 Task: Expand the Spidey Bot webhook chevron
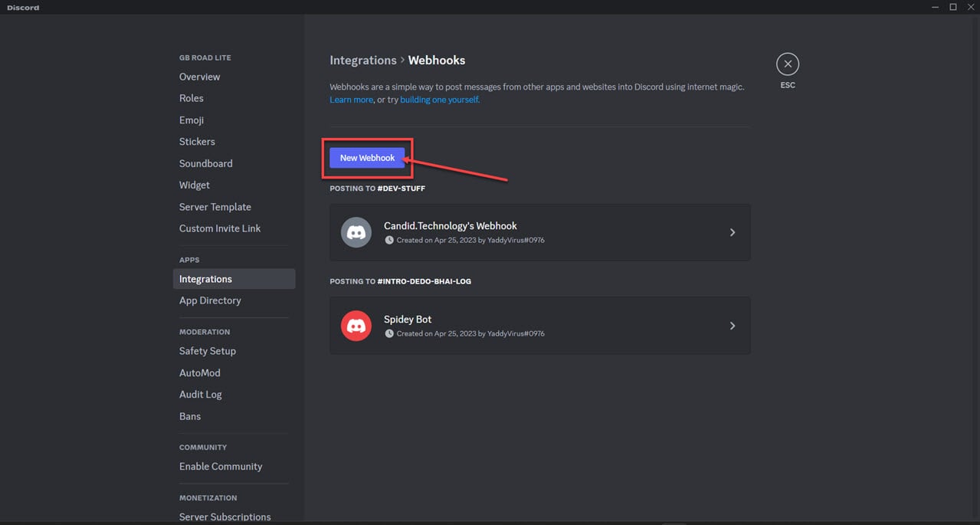click(x=732, y=326)
